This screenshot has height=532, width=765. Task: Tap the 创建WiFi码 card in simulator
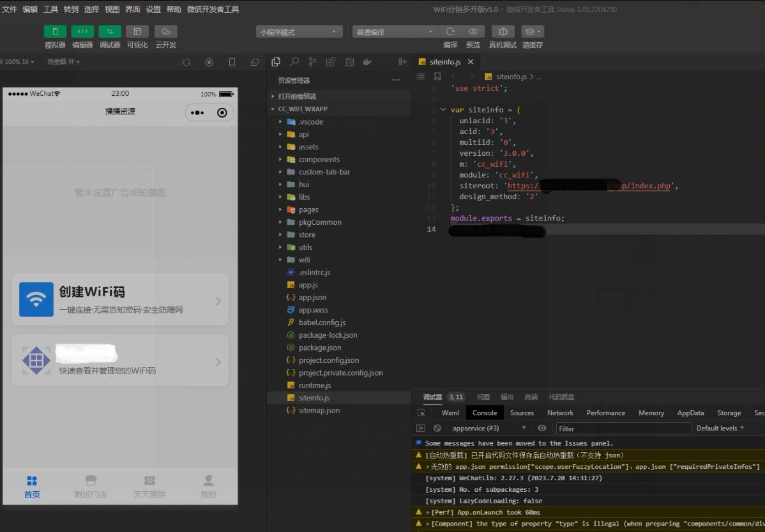coord(121,299)
